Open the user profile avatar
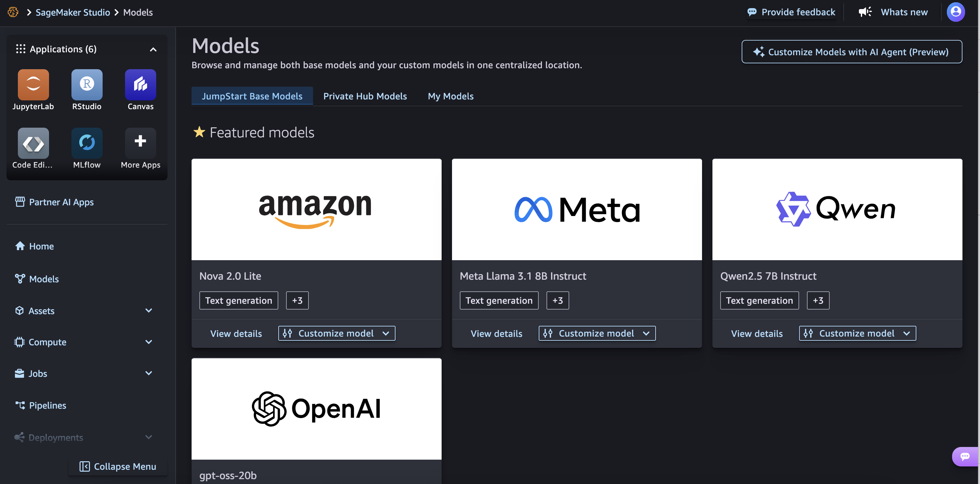Screen dimensions: 980x484 [x=956, y=12]
